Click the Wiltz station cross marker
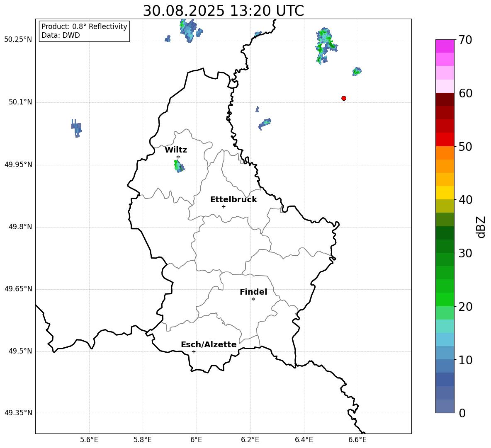491x448 pixels. tap(178, 157)
